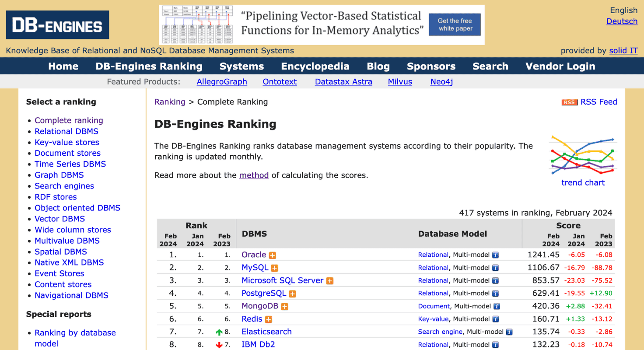Select the Key-value stores ranking
This screenshot has width=644, height=350.
[66, 142]
